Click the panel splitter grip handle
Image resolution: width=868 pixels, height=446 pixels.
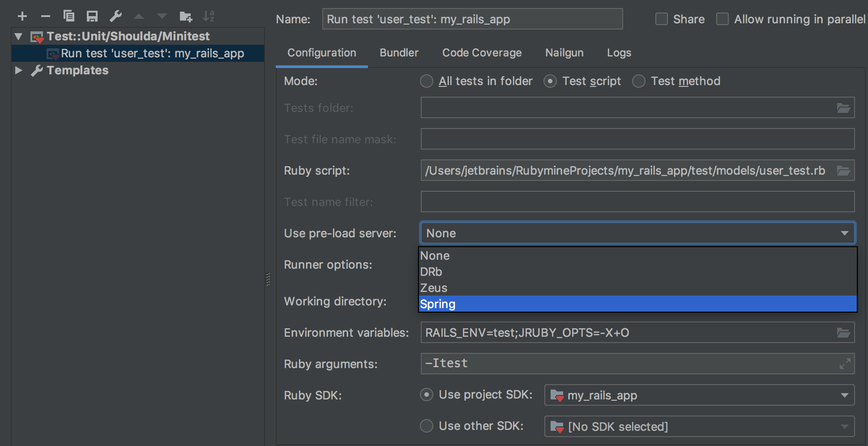(x=268, y=279)
